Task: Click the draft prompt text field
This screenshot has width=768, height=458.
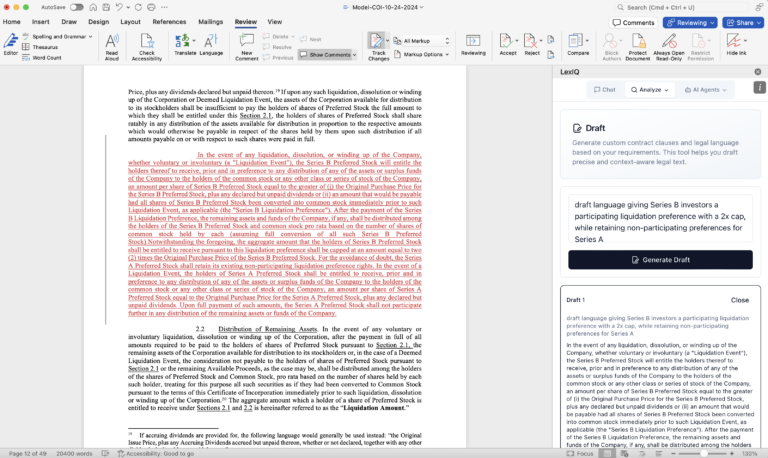Action: click(660, 219)
